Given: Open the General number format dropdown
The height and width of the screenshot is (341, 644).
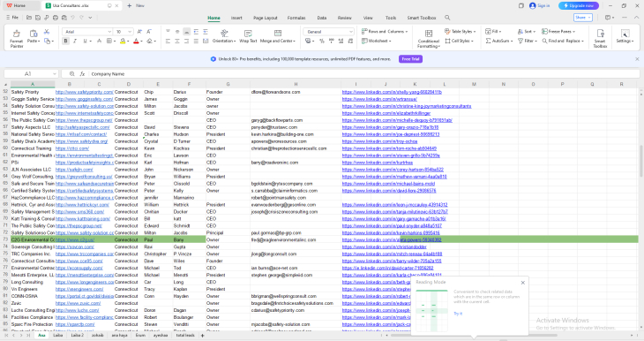Looking at the screenshot, I should pos(351,32).
